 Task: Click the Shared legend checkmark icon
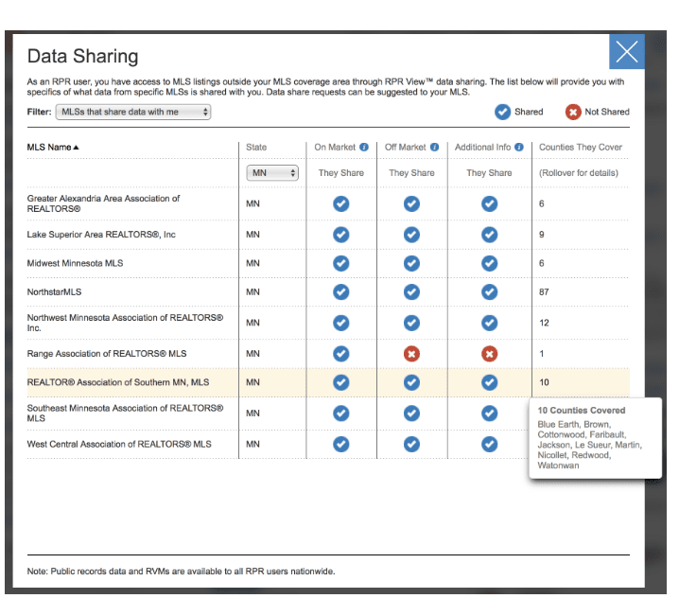point(503,112)
